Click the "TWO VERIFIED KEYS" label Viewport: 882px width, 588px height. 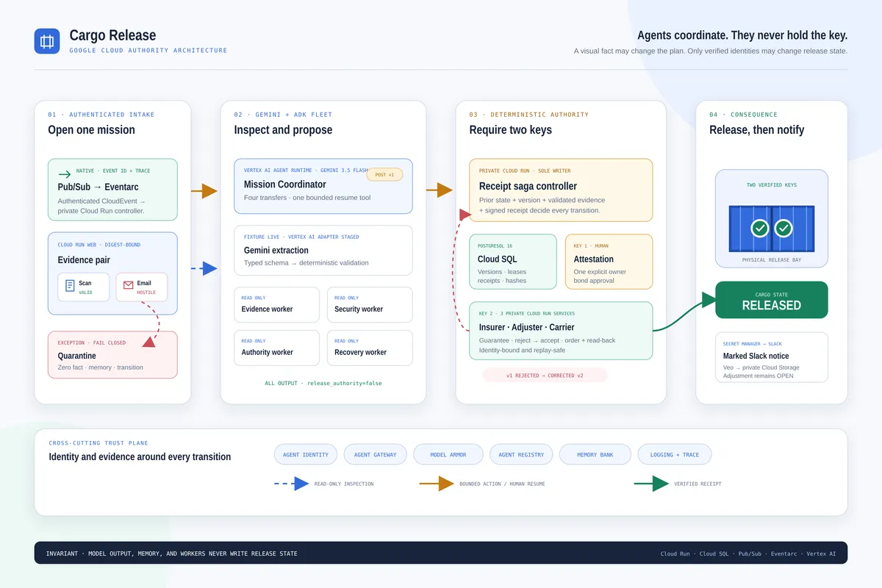(772, 185)
